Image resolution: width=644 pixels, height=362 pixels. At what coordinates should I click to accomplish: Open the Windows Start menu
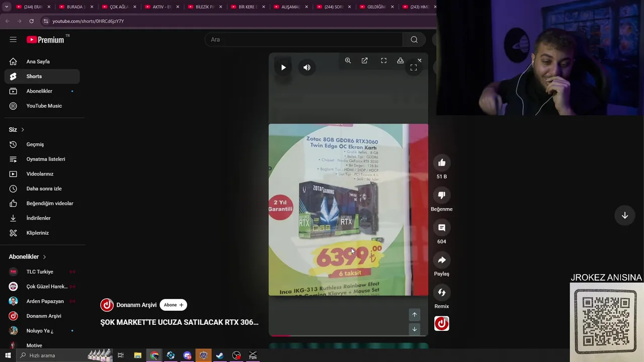point(8,355)
